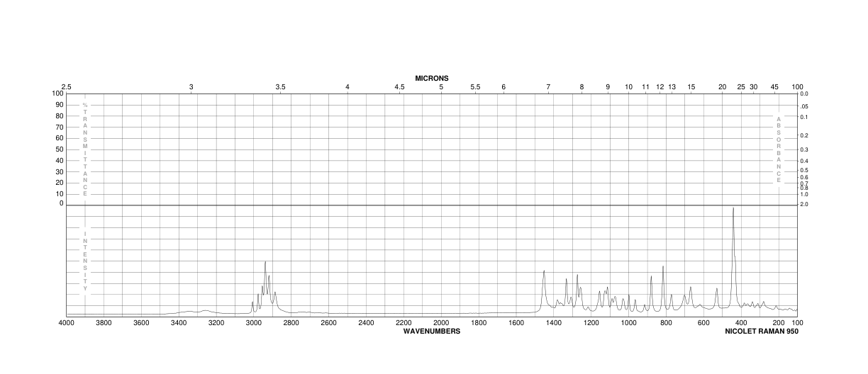Select the NICOLET RAMAN 950 label

762,331
